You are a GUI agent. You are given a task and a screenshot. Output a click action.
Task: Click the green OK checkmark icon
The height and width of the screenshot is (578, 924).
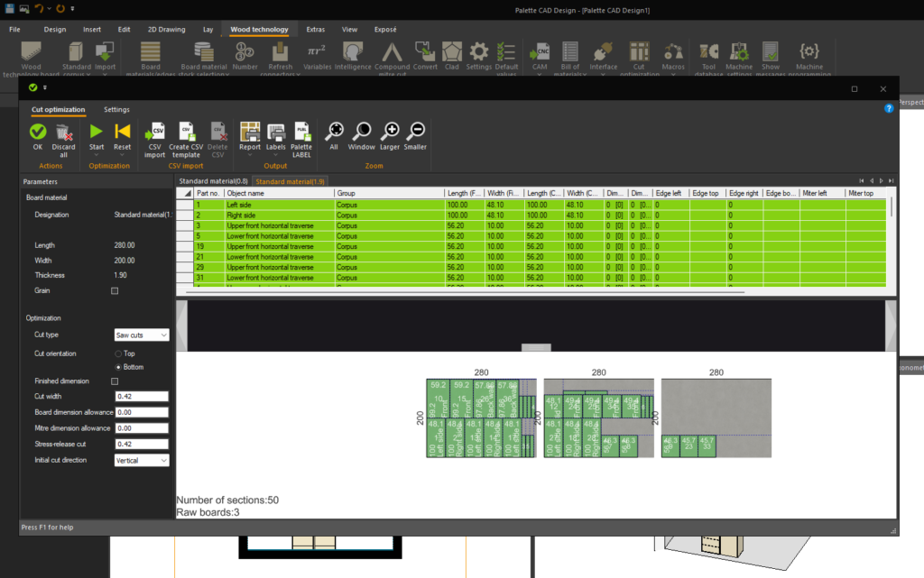(x=37, y=133)
